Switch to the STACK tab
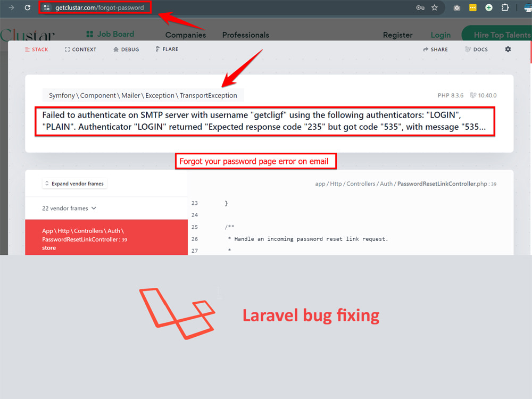Screen dimensions: 532x399 pyautogui.click(x=36, y=49)
